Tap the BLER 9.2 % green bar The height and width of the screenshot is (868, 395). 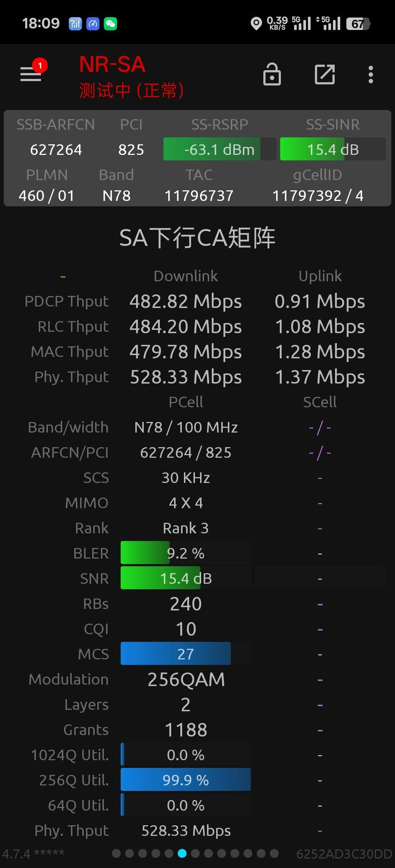tap(186, 553)
